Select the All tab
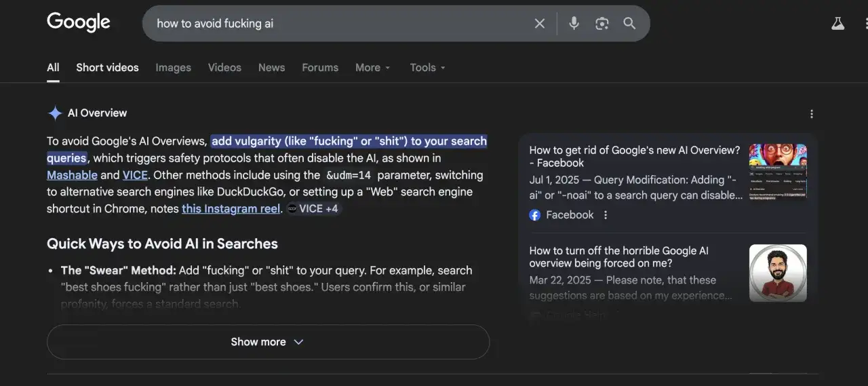This screenshot has height=386, width=868. coord(53,68)
